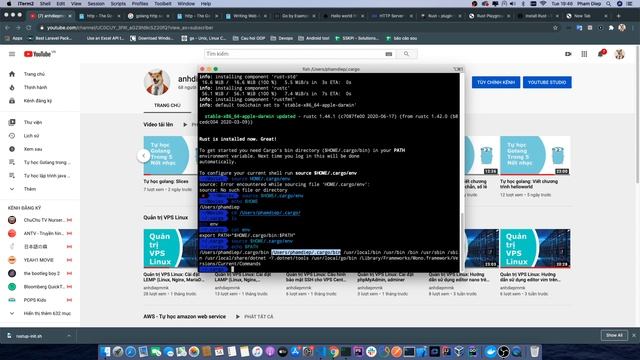
Task: Click browser back arrow
Action: pyautogui.click(x=7, y=28)
